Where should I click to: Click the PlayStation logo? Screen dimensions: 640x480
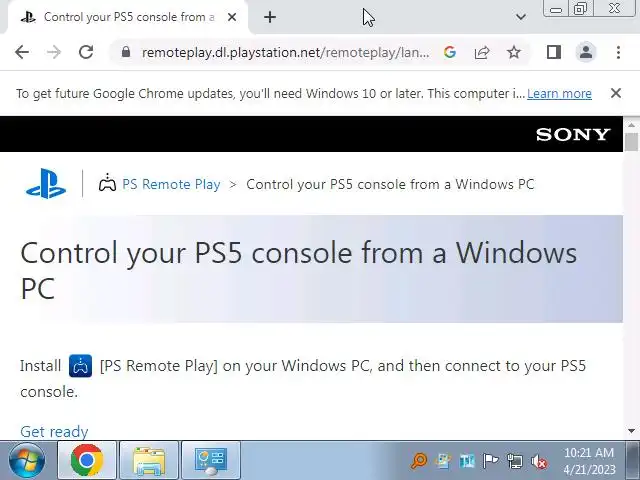pyautogui.click(x=46, y=184)
